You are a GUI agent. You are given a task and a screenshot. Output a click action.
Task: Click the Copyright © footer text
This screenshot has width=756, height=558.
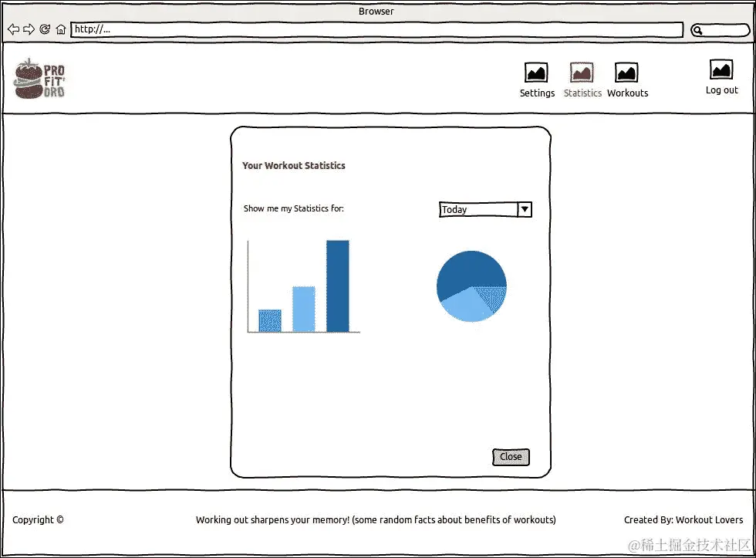tap(38, 520)
